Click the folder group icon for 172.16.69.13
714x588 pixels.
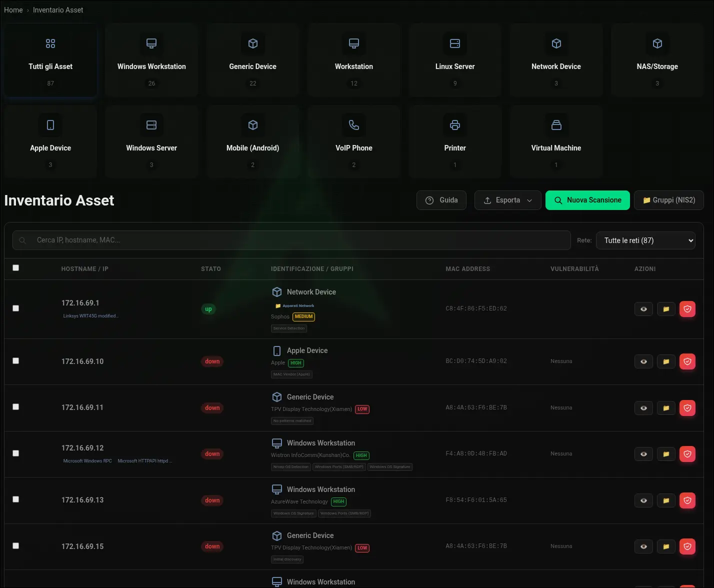click(666, 500)
